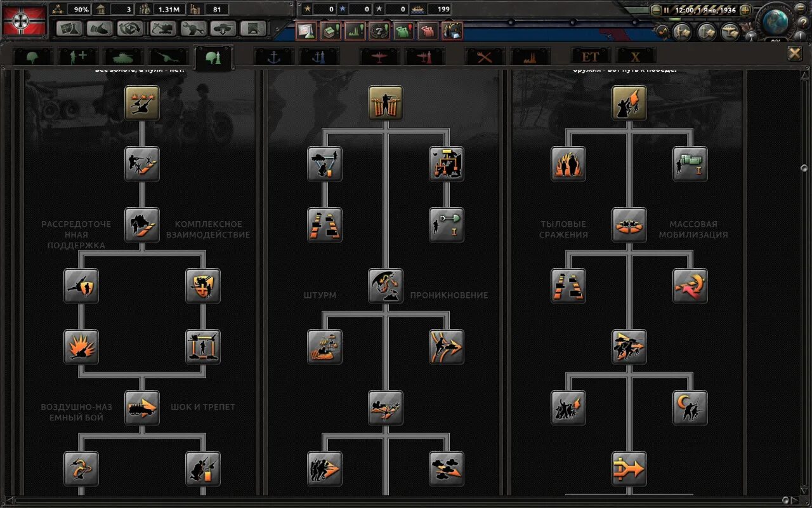Open the Research screen button with flask

[x=69, y=29]
